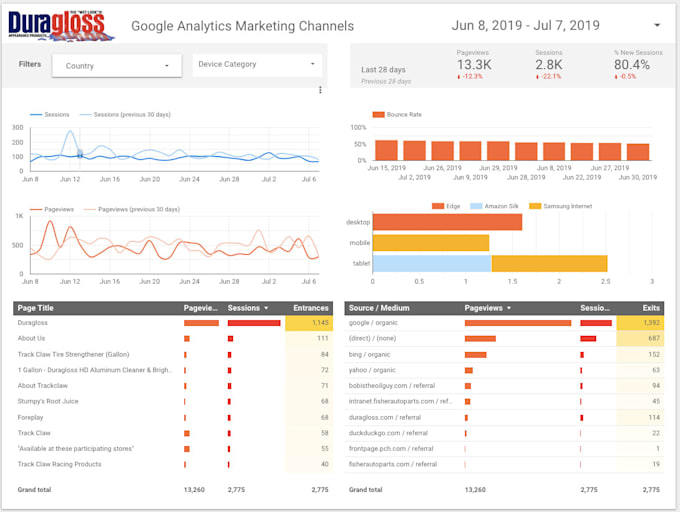Select Track Claw Tire Strengthener (Gallon) row
This screenshot has width=680, height=512.
point(173,355)
